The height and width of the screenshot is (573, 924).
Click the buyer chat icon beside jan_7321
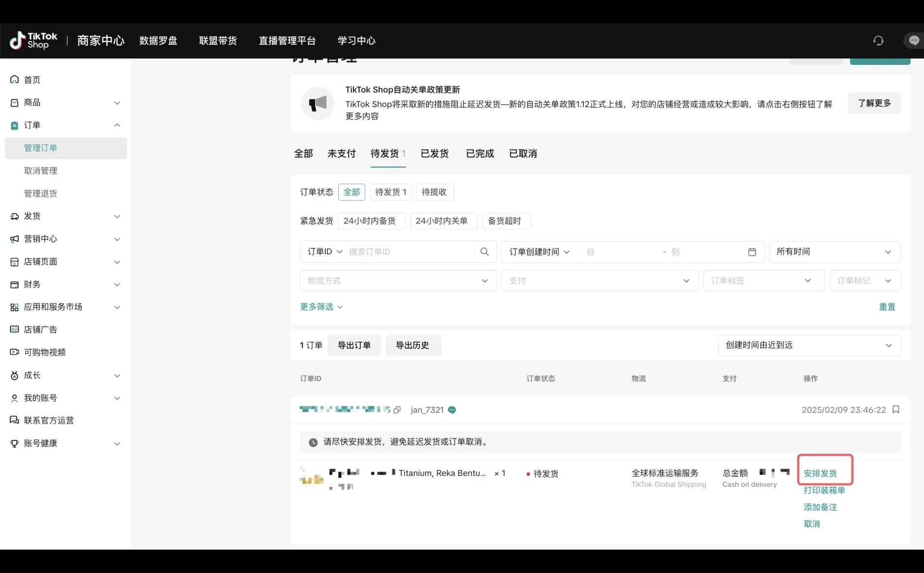click(x=452, y=410)
